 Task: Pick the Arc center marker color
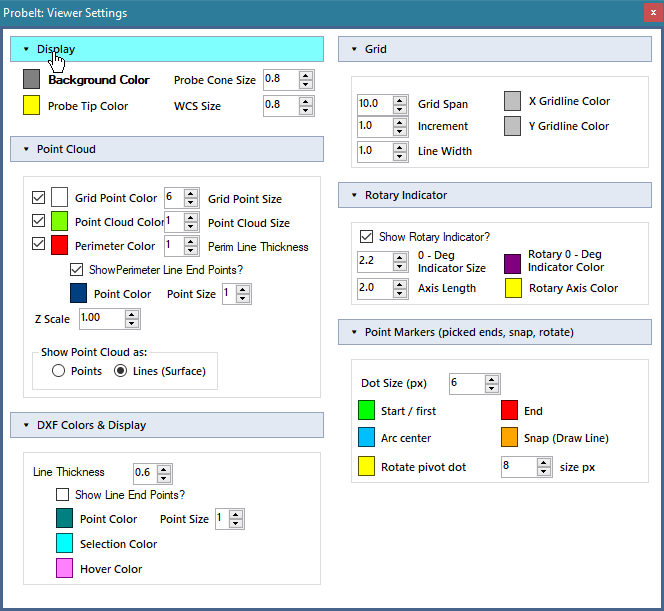pyautogui.click(x=366, y=437)
